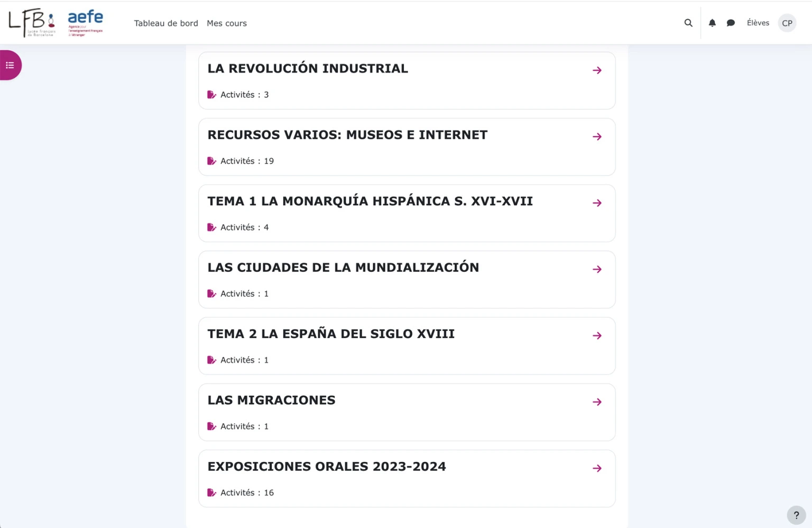Open messages via the speech bubble icon
Viewport: 812px width, 528px height.
click(731, 23)
